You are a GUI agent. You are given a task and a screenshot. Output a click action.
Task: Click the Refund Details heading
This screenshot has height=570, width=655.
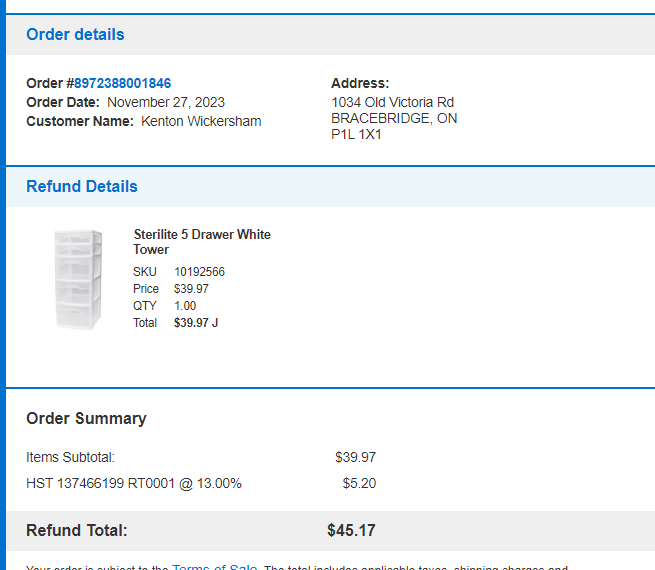pos(82,186)
